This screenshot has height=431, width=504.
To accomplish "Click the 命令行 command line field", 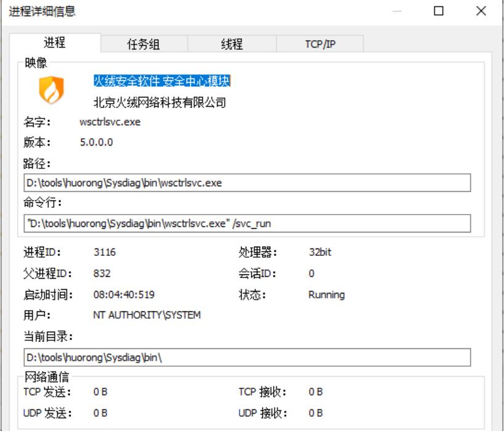I will tap(247, 223).
